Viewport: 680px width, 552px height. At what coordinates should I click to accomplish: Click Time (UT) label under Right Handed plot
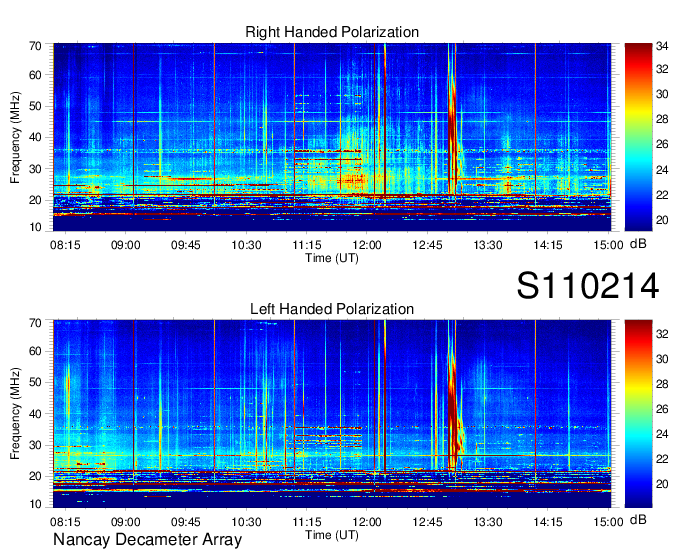point(332,258)
